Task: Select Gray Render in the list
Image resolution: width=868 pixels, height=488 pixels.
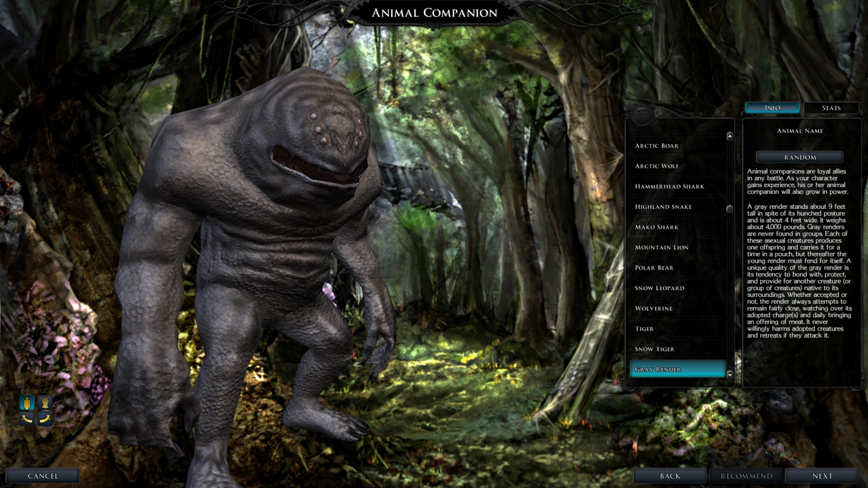Action: pos(677,369)
